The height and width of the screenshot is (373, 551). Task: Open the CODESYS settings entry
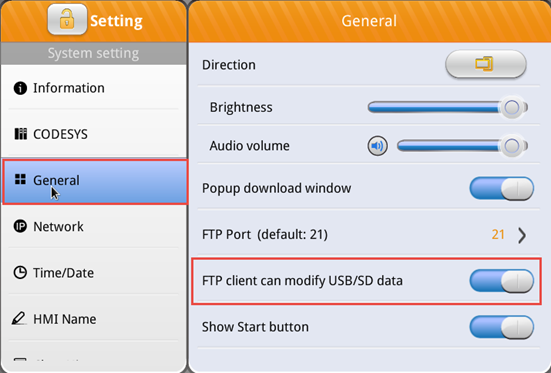click(x=93, y=134)
